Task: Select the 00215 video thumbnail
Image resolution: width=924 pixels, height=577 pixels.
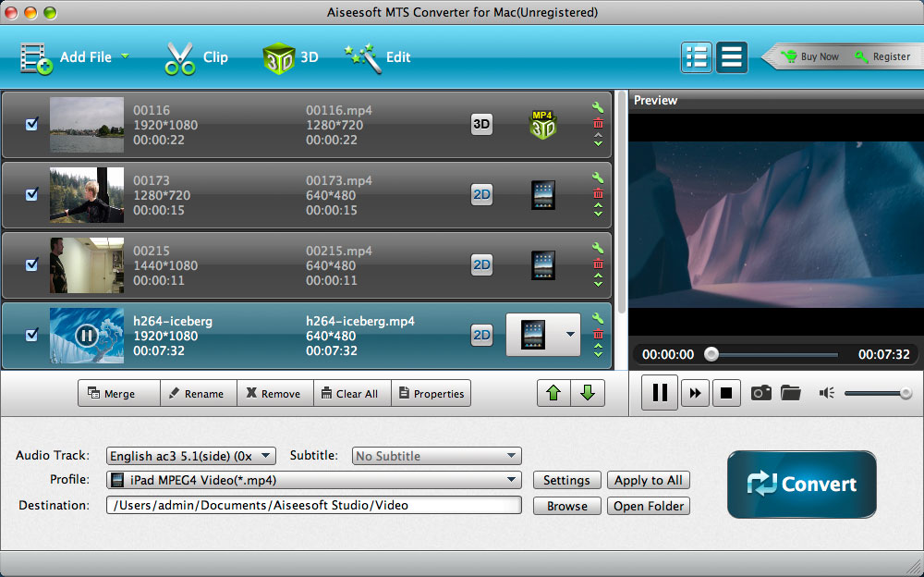Action: [x=87, y=264]
